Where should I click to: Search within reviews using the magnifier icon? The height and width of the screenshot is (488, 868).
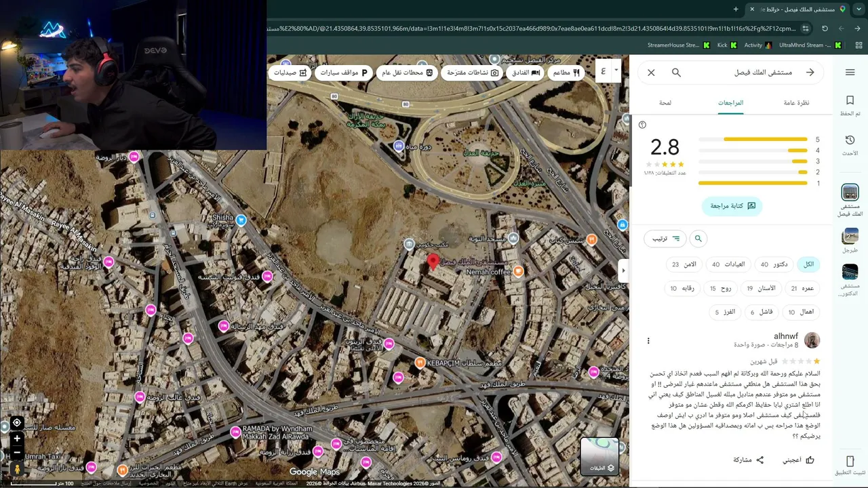[698, 239]
